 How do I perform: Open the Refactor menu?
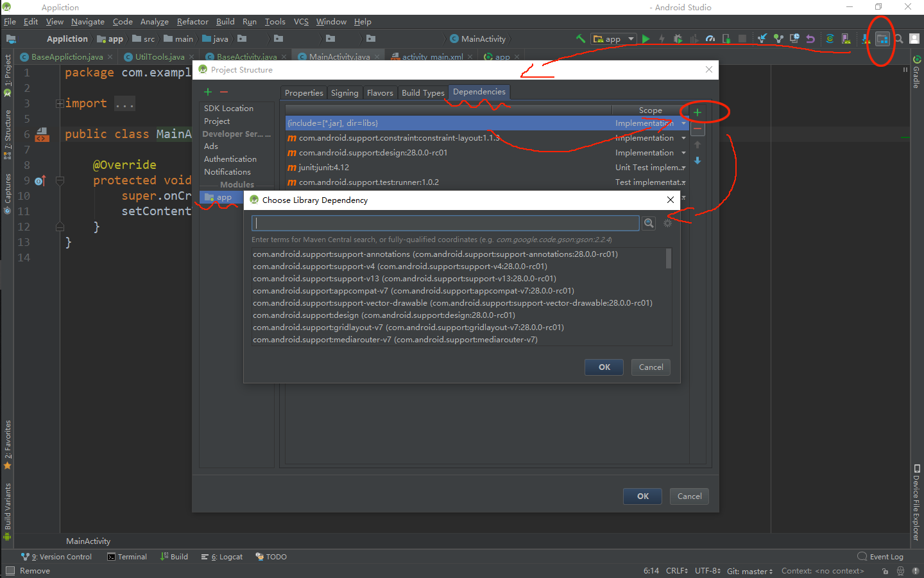193,22
